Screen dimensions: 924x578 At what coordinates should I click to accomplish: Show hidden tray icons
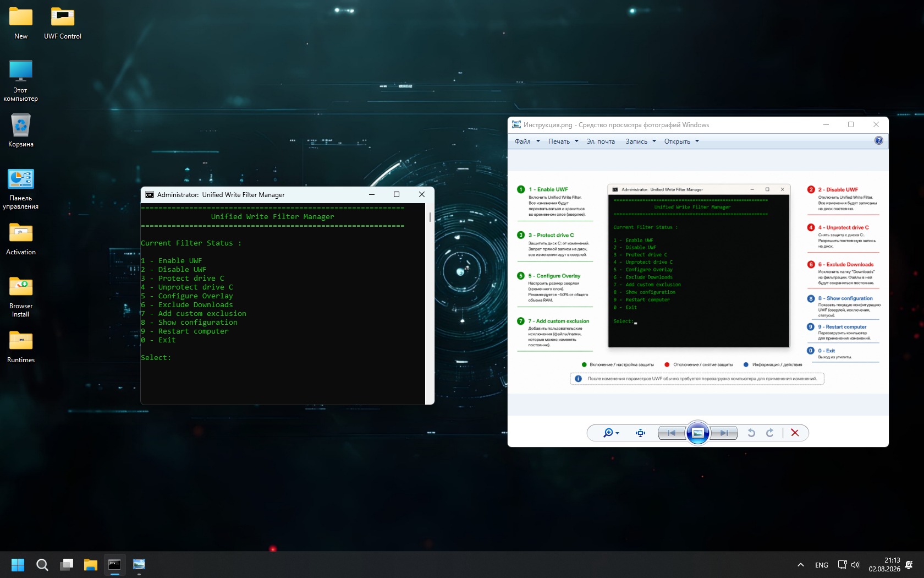point(801,565)
